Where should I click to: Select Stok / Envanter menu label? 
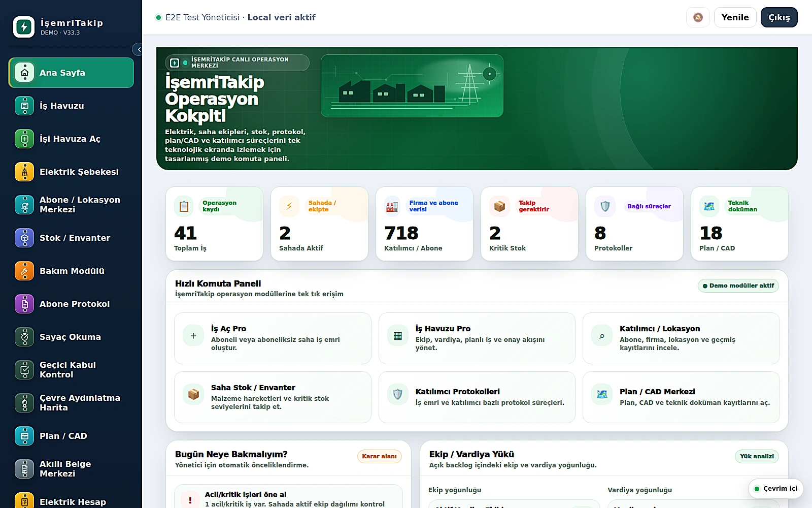[x=75, y=238]
